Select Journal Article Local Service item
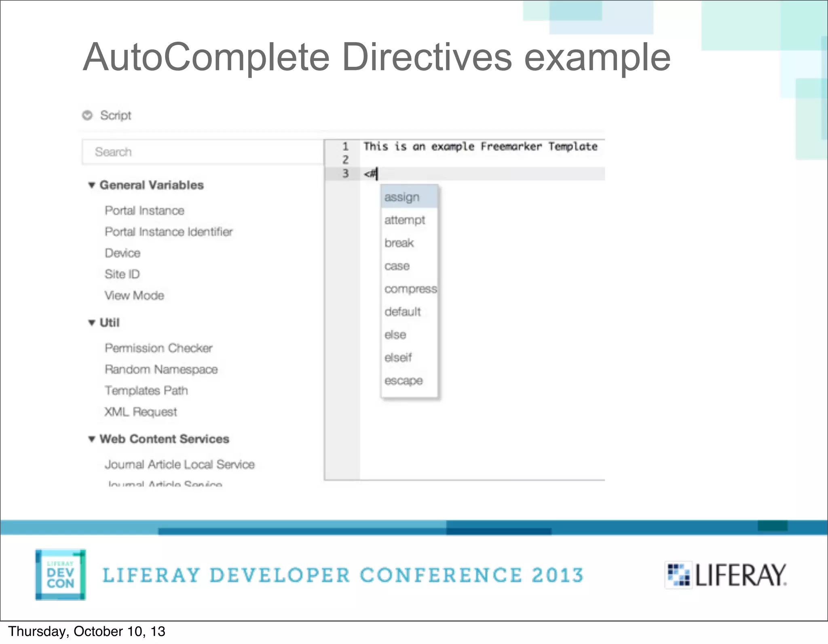The height and width of the screenshot is (644, 828). (180, 465)
